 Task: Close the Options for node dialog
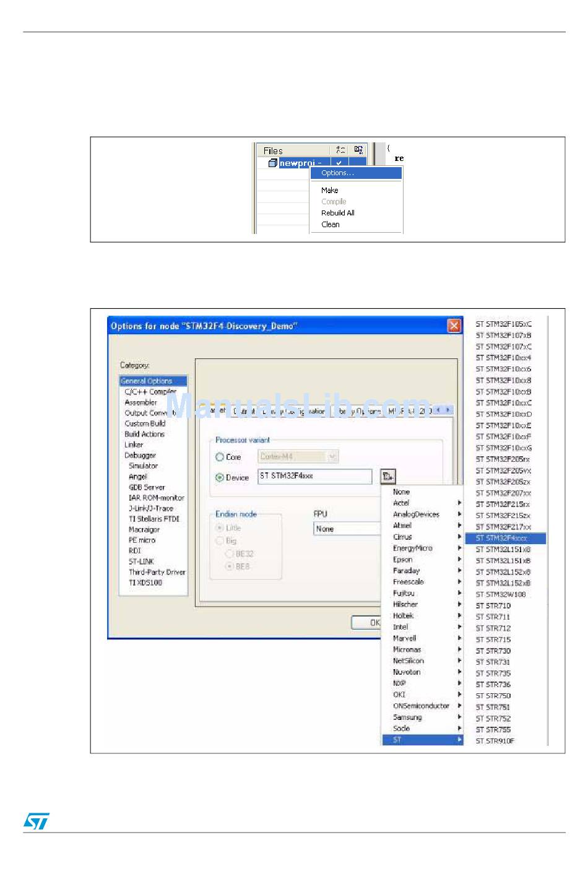click(454, 326)
